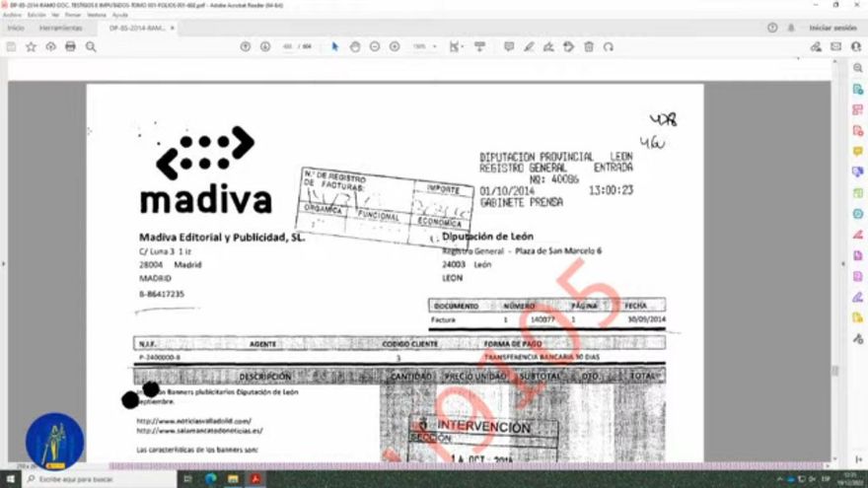
Task: Select the highlight text pen tool
Action: (x=529, y=47)
